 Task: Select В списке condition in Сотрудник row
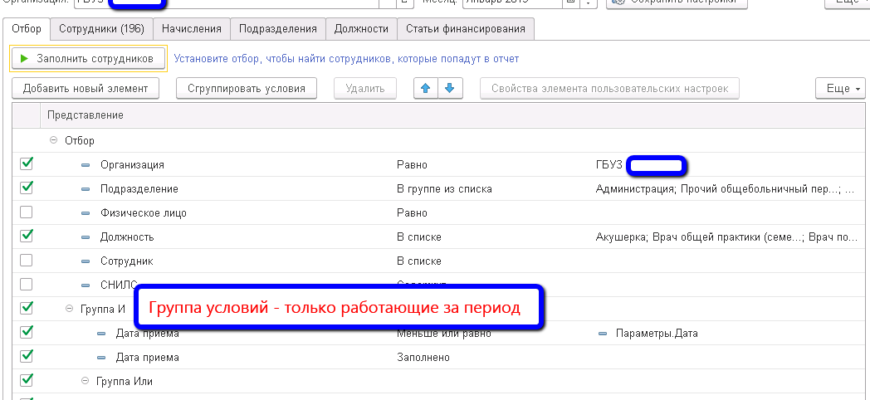tap(419, 261)
